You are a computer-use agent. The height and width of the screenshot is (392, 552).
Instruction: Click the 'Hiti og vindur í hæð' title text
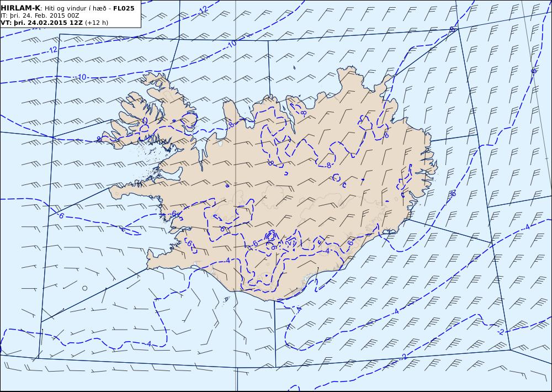click(x=76, y=8)
